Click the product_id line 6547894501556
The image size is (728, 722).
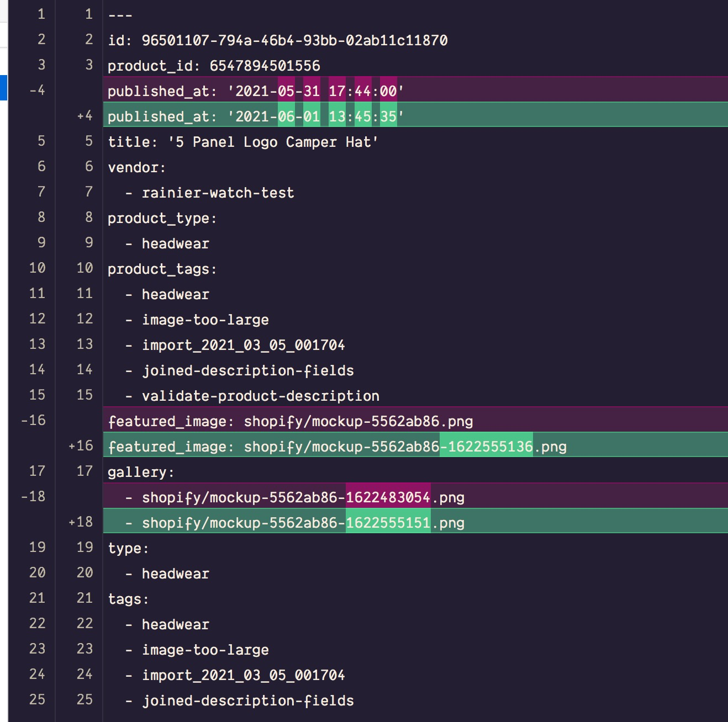[214, 66]
